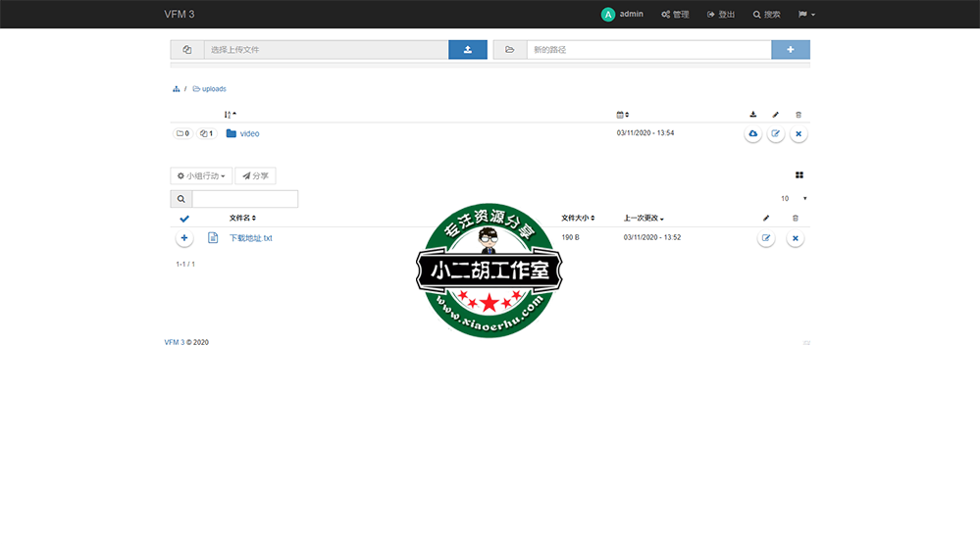
Task: Delete the video folder with X icon
Action: tap(799, 133)
